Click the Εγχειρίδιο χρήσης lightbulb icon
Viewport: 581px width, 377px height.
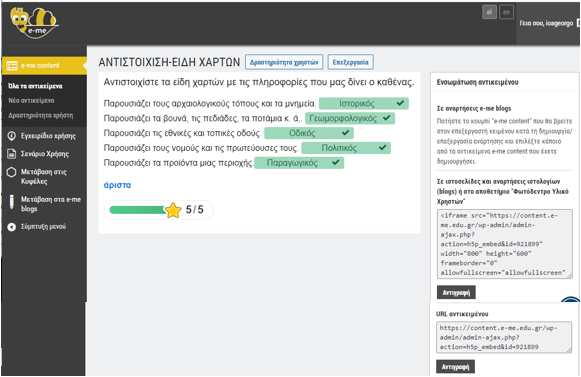pyautogui.click(x=12, y=136)
